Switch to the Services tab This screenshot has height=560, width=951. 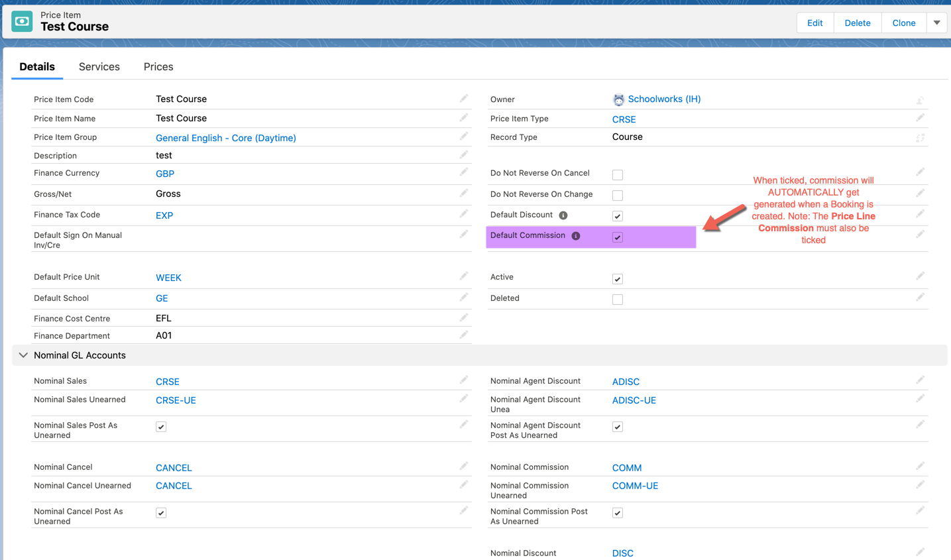coord(99,67)
